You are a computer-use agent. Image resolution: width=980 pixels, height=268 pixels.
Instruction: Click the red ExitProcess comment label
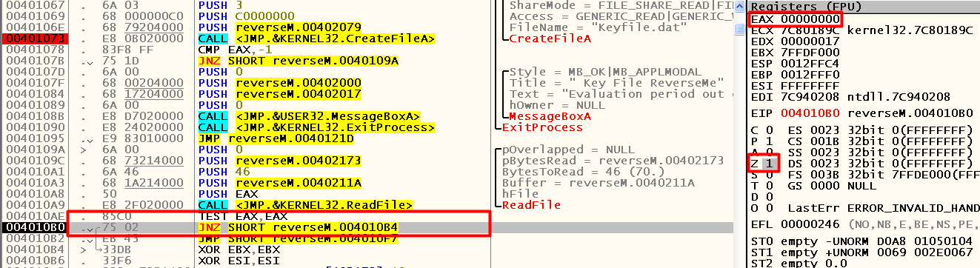tap(543, 127)
